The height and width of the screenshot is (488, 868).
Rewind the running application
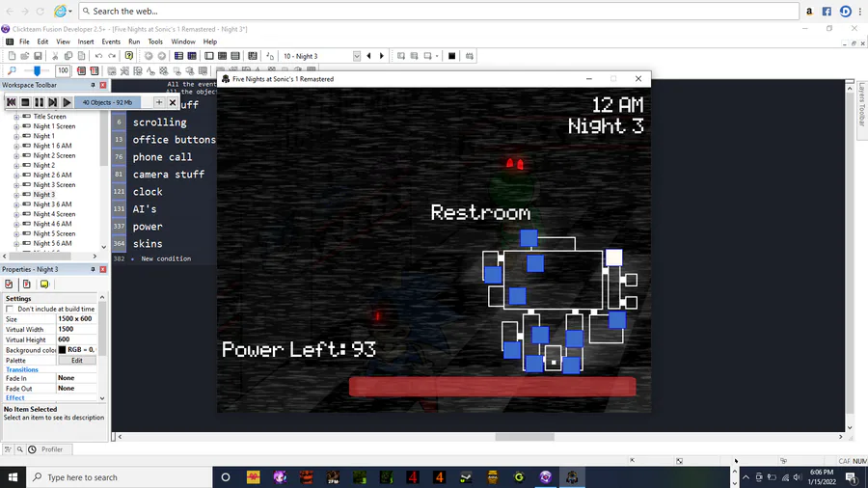11,102
